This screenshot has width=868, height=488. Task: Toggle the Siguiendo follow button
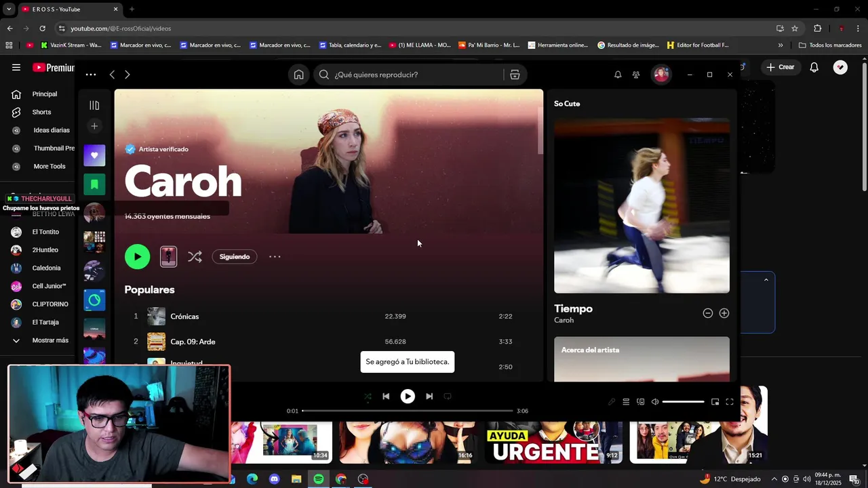235,257
